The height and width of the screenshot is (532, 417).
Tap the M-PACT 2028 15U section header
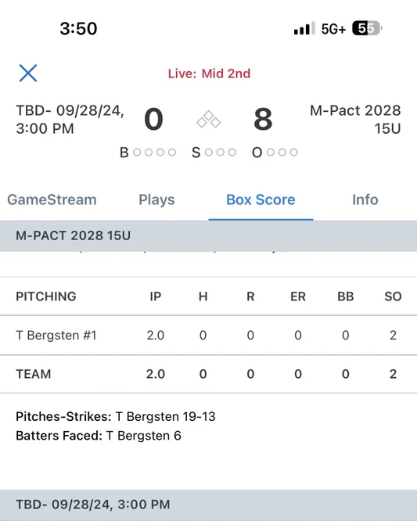(x=208, y=235)
